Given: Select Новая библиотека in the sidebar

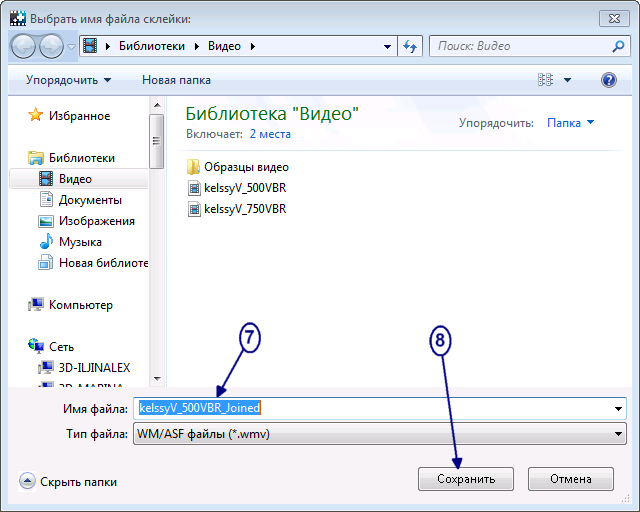Looking at the screenshot, I should click(103, 263).
